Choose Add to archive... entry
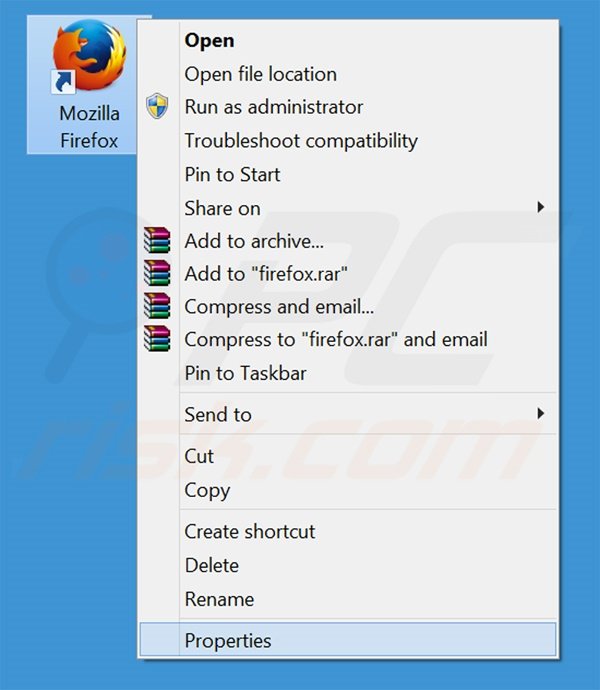Screen dimensions: 600x690 click(348, 241)
